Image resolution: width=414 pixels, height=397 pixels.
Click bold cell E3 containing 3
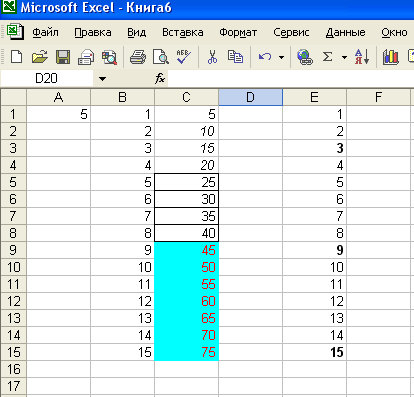click(314, 148)
